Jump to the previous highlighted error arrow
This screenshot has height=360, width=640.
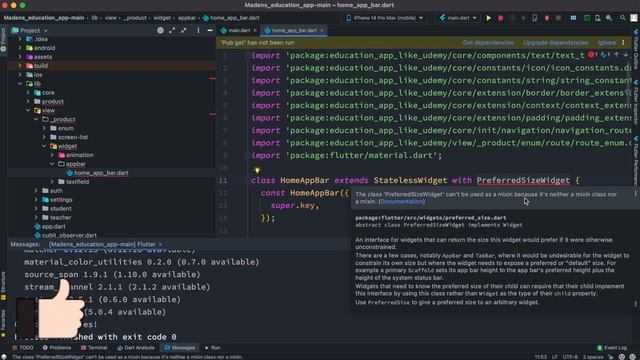point(616,55)
